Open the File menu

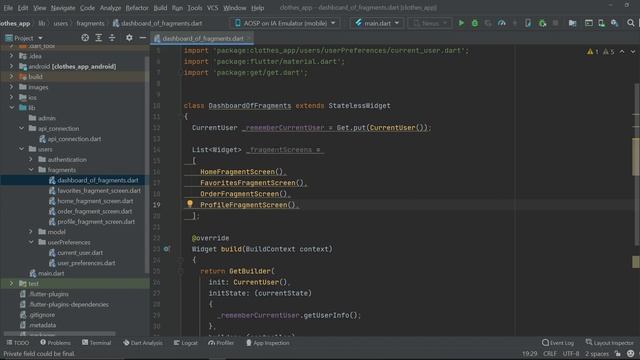pos(8,8)
